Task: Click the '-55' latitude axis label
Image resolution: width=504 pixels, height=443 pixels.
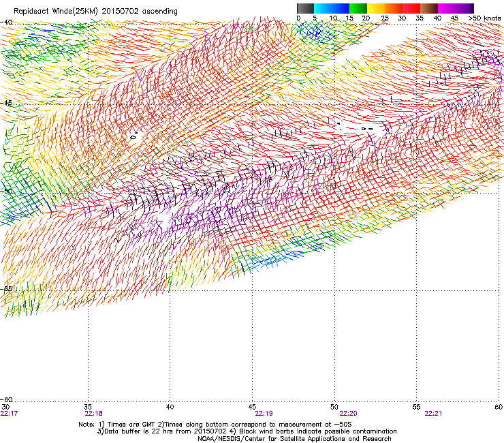Action: (6, 288)
